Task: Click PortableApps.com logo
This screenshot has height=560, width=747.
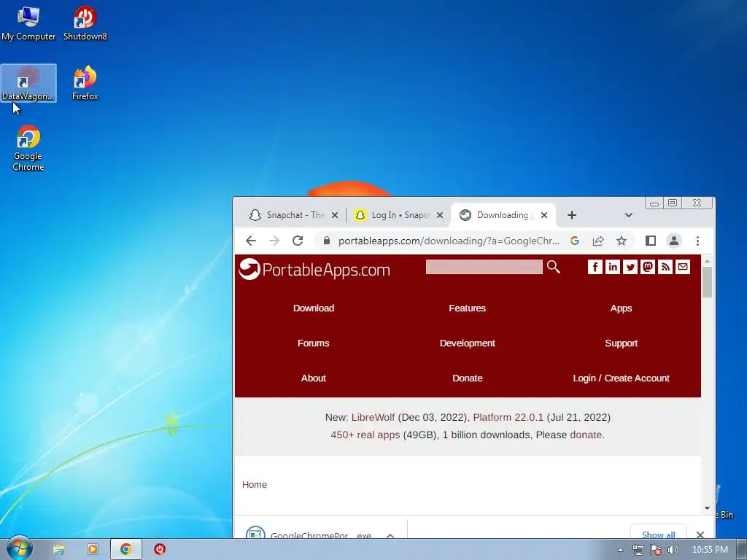Action: pos(314,269)
